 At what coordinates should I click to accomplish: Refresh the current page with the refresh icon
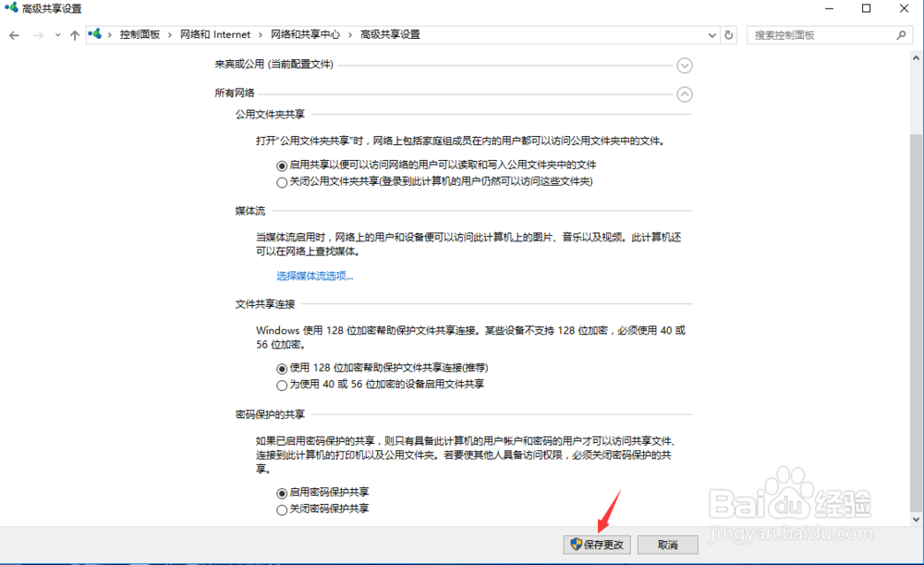coord(729,34)
